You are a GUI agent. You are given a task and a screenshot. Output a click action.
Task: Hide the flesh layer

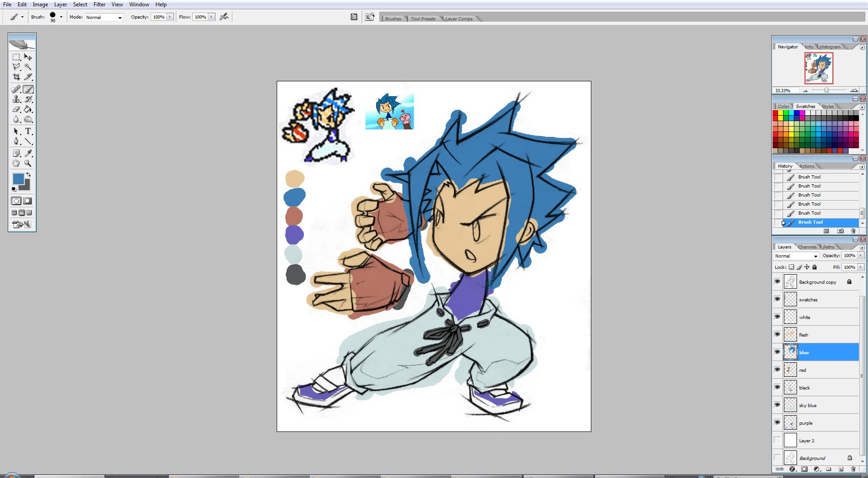[777, 334]
